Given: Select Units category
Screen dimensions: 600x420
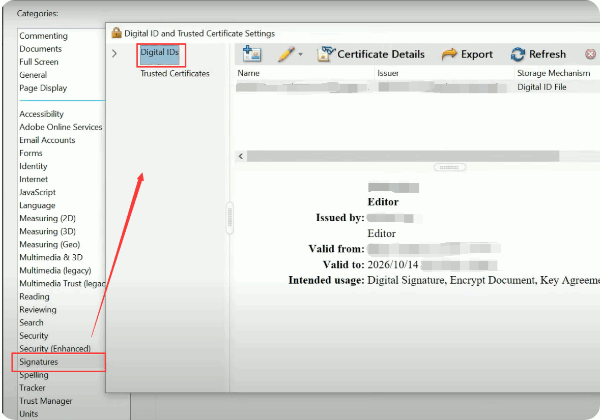Looking at the screenshot, I should point(29,414).
